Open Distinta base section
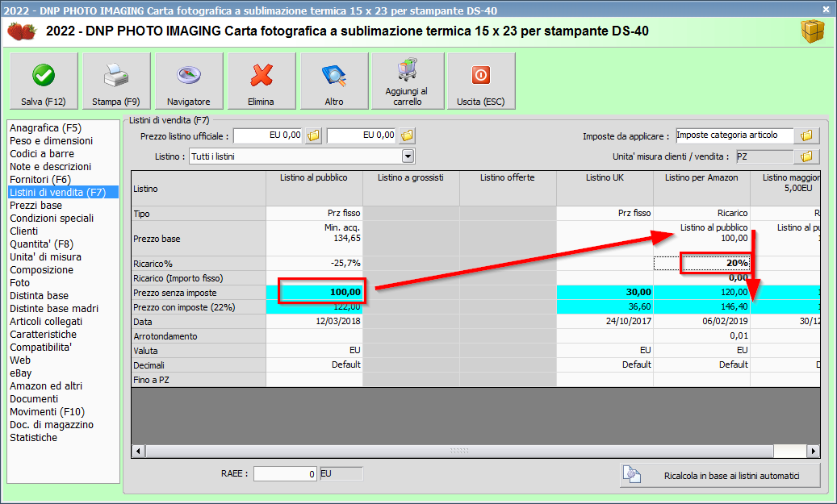The width and height of the screenshot is (837, 504). [x=39, y=295]
